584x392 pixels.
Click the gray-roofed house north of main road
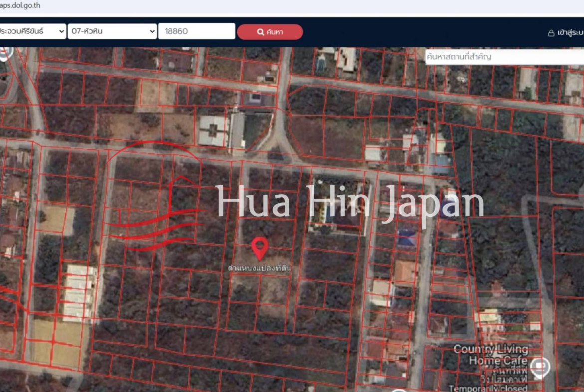tap(214, 131)
